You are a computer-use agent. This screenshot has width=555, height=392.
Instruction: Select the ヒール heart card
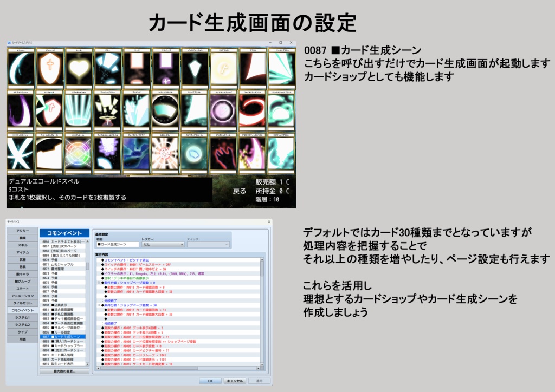point(79,66)
